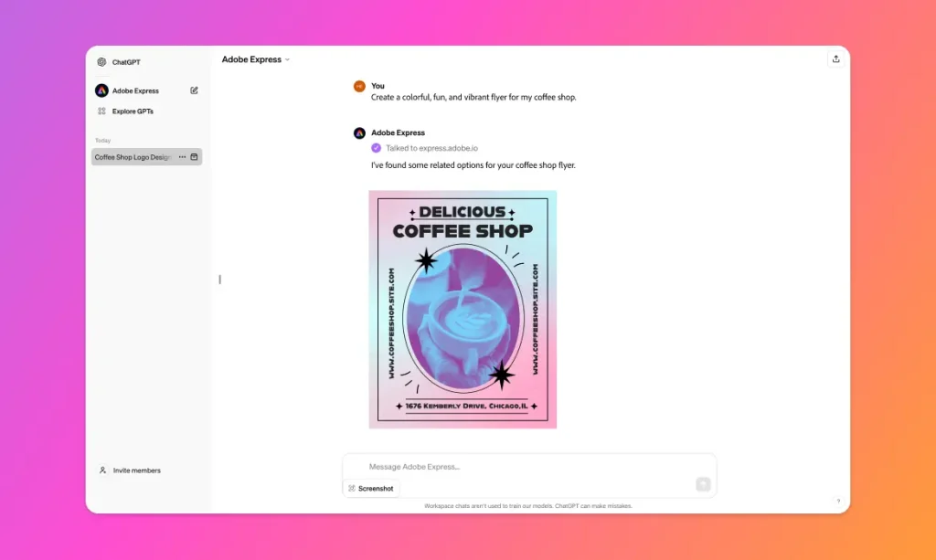The image size is (936, 560).
Task: Collapse the sidebar using the side handle
Action: [x=219, y=280]
